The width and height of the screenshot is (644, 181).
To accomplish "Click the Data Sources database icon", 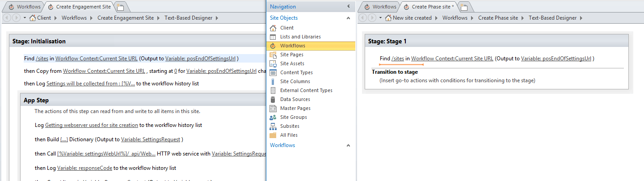I will click(x=273, y=99).
